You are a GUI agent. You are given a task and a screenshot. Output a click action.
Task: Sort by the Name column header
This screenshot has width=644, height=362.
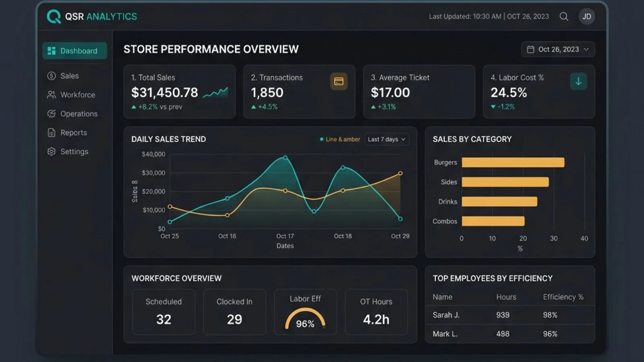[x=442, y=297]
